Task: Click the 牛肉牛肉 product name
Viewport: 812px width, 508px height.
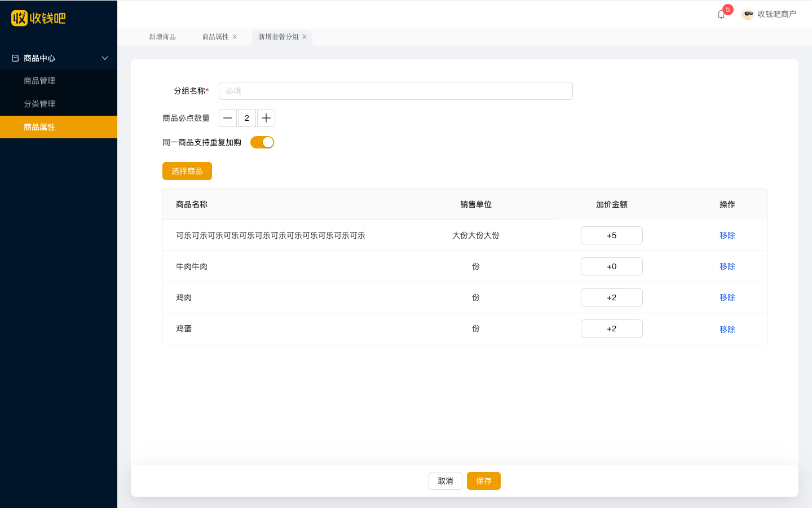Action: [192, 266]
